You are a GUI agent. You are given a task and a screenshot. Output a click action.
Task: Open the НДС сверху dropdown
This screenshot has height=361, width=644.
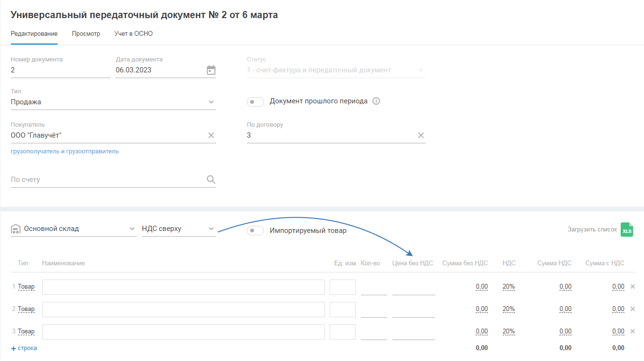(211, 229)
